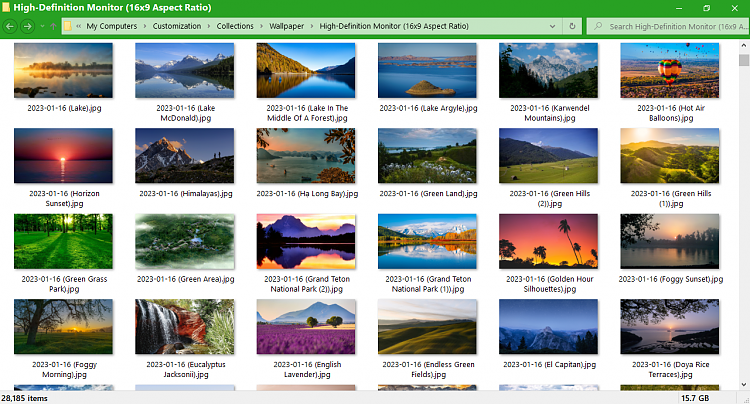750x404 pixels.
Task: Select Foggy Sunset thumbnail
Action: 670,241
